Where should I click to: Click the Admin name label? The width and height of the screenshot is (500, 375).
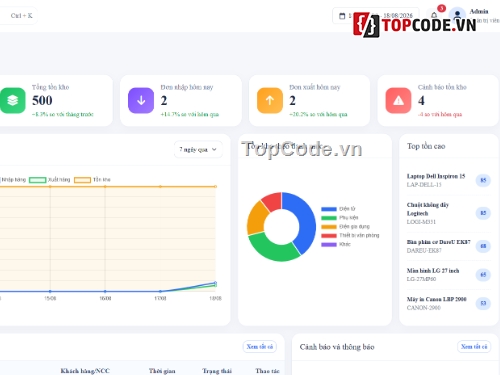479,11
